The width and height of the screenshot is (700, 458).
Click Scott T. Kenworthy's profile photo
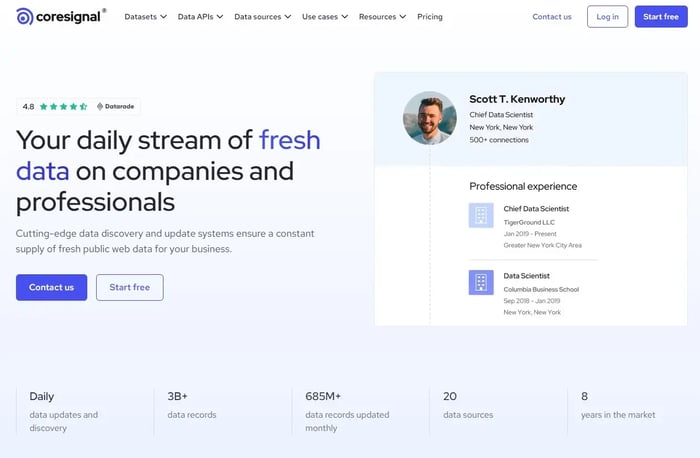coord(429,118)
